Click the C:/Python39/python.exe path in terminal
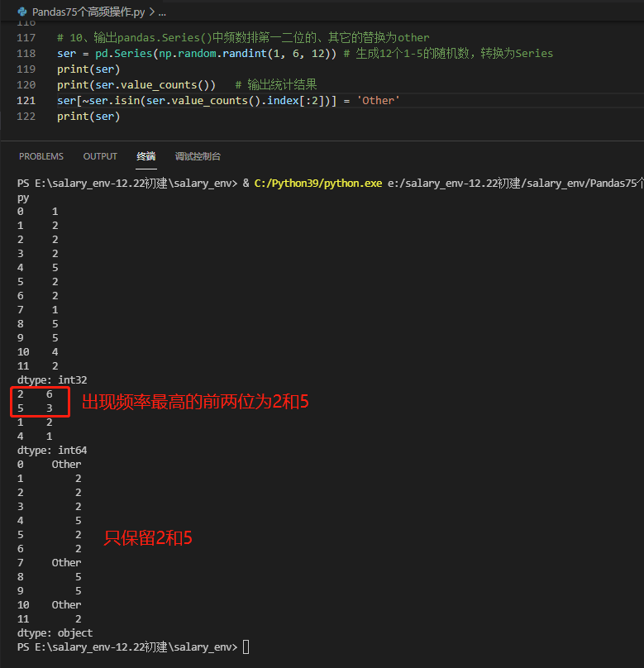644x668 pixels. coord(317,184)
